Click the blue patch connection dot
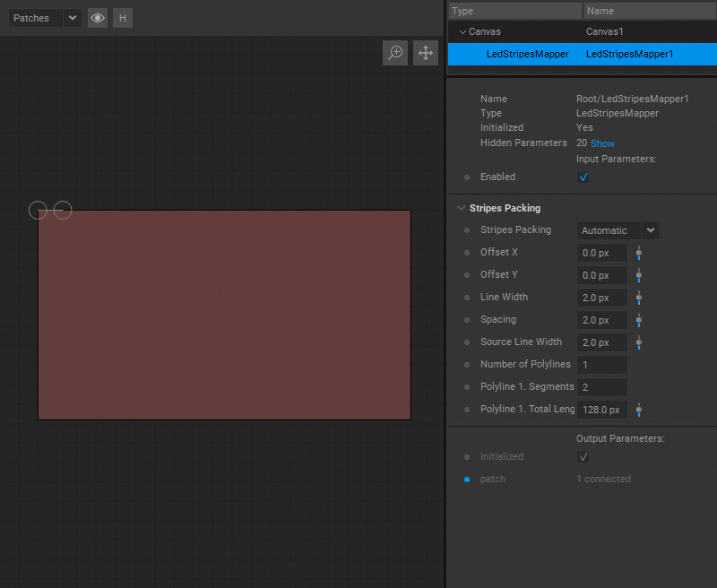The image size is (717, 588). coord(467,480)
